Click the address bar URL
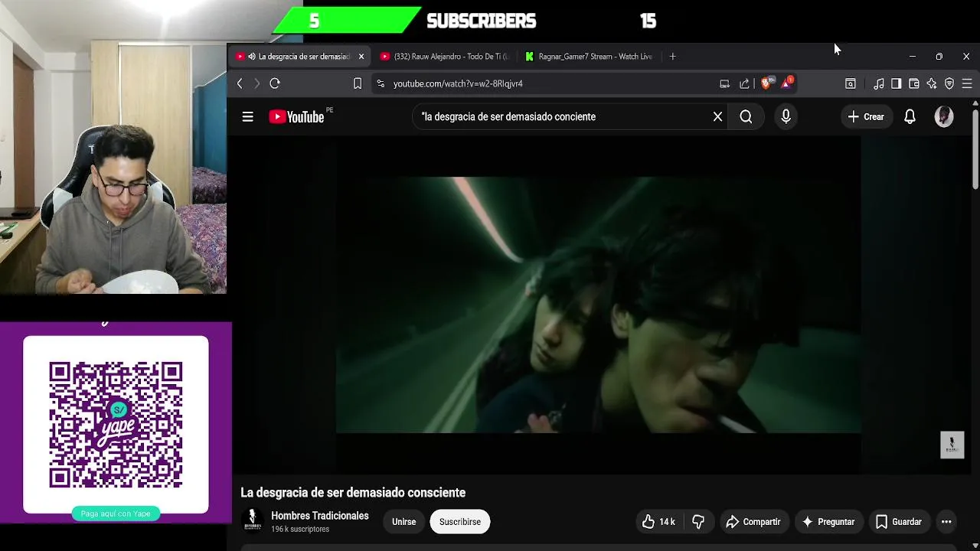Image resolution: width=980 pixels, height=551 pixels. (x=458, y=83)
